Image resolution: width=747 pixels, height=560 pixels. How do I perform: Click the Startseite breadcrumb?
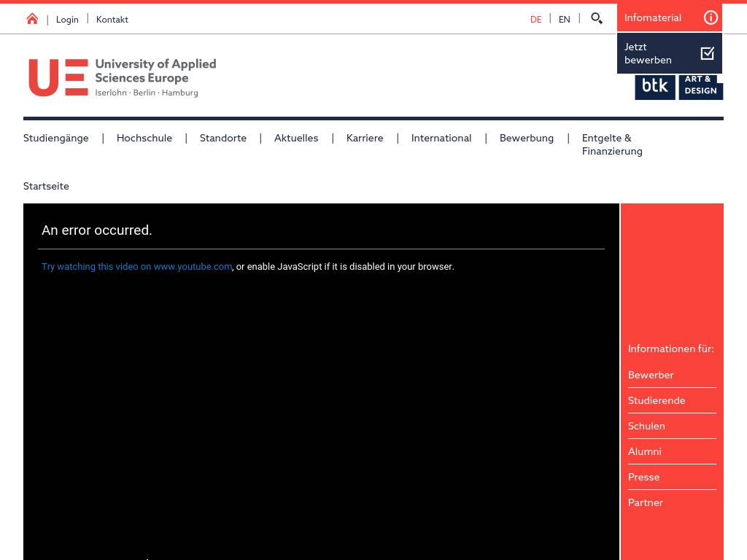pyautogui.click(x=46, y=186)
